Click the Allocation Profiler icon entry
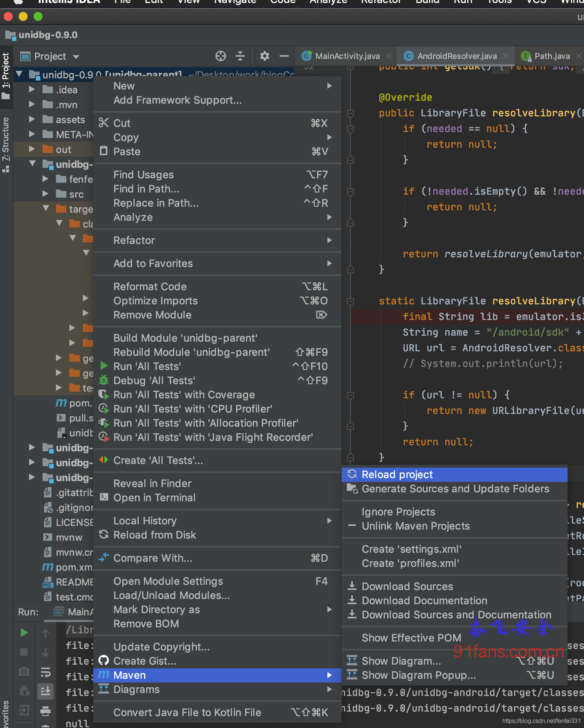 (104, 423)
